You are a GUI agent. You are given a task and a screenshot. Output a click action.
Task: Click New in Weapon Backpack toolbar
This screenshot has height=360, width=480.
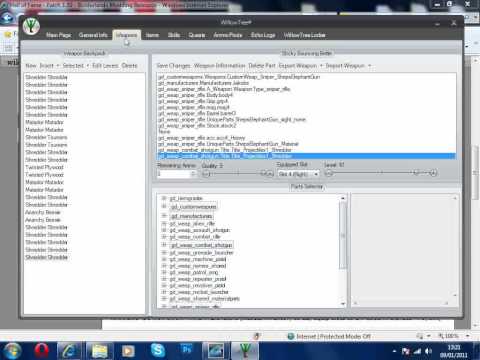31,66
